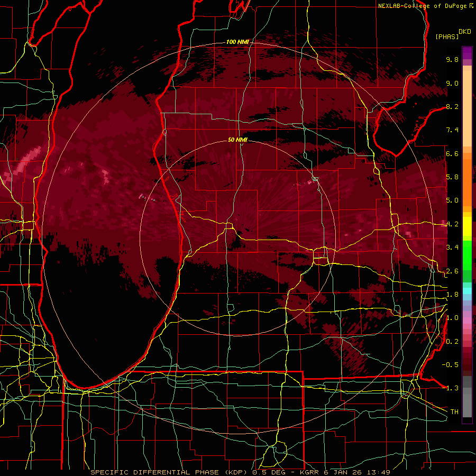Screen dimensions: 476x476
Task: Pick the pink color band beside 1.0
Action: point(467,319)
